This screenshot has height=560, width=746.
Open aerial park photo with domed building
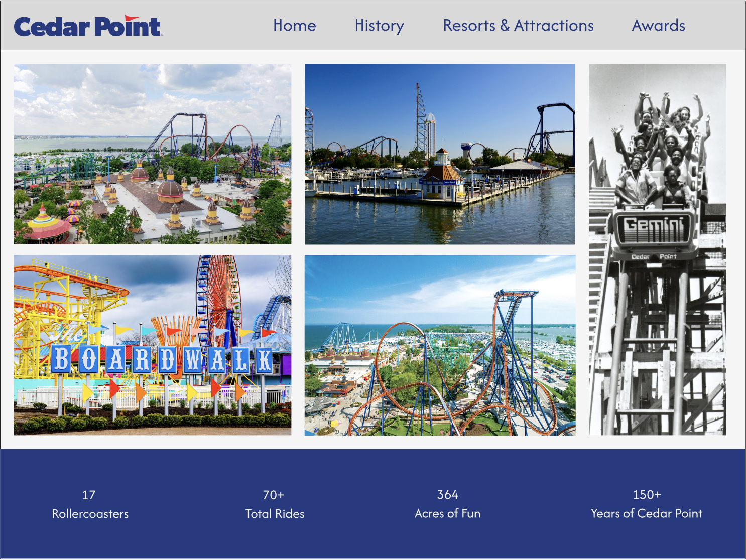[153, 154]
